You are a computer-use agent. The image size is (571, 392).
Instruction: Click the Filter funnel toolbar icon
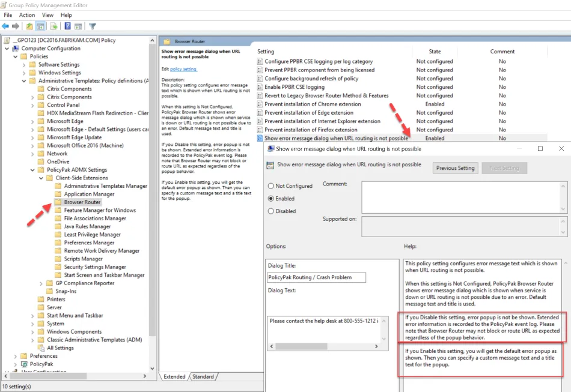tap(93, 26)
